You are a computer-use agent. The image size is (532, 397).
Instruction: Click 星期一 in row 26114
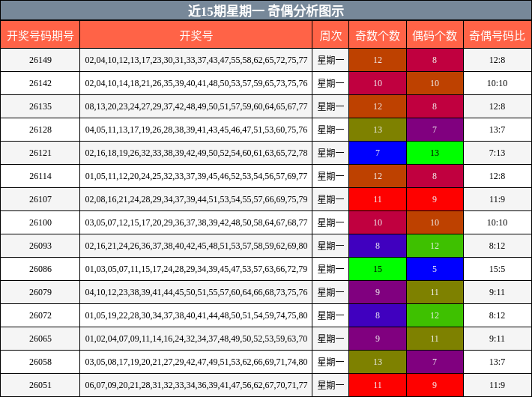pos(330,176)
